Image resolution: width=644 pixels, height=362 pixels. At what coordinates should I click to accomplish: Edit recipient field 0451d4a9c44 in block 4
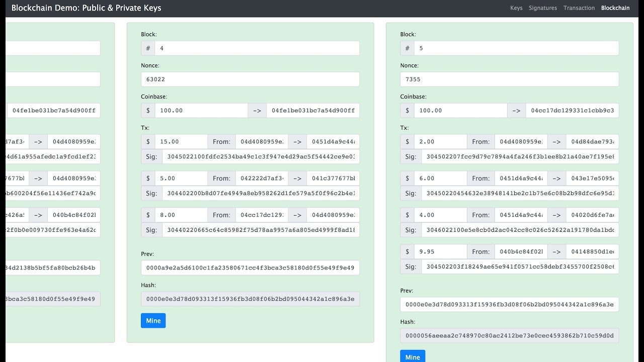coord(333,142)
